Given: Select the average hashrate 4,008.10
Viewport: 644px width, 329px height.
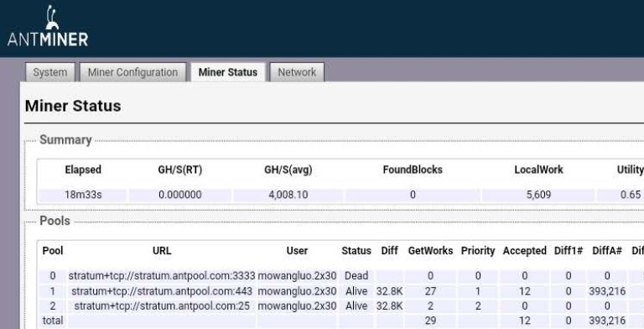Looking at the screenshot, I should click(x=288, y=195).
